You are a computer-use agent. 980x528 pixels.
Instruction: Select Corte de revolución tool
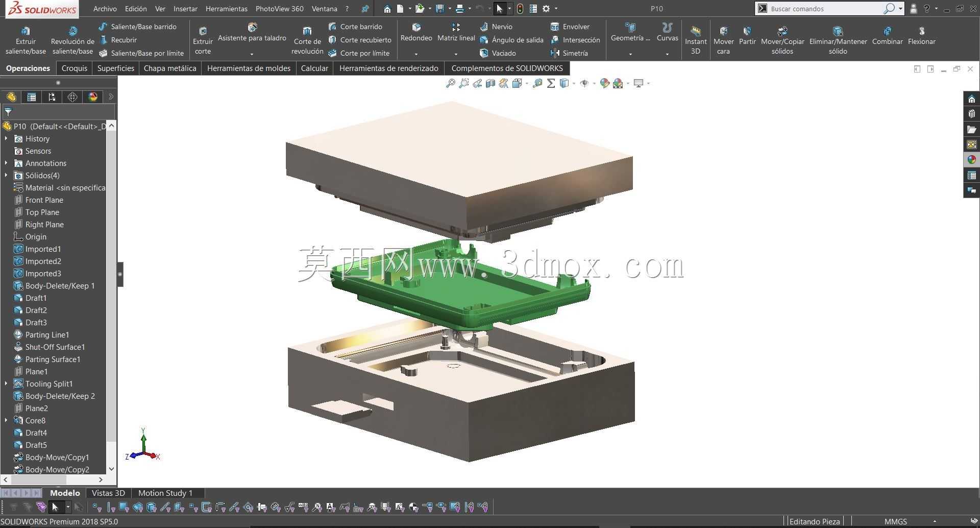[x=307, y=40]
